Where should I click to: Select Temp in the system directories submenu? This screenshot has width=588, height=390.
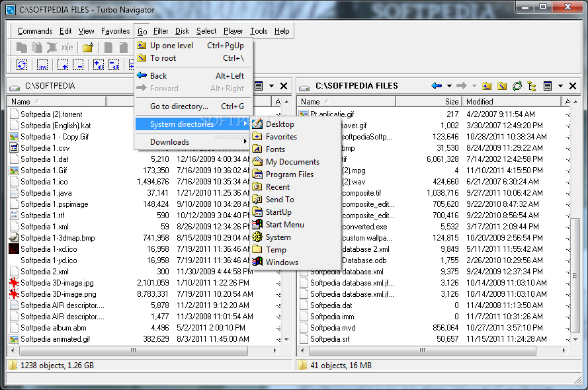point(296,250)
